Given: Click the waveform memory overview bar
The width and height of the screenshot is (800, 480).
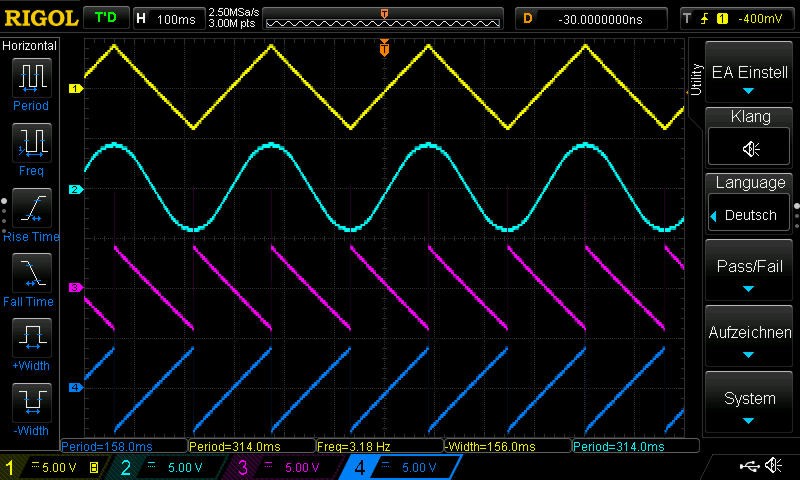Looking at the screenshot, I should pyautogui.click(x=384, y=20).
